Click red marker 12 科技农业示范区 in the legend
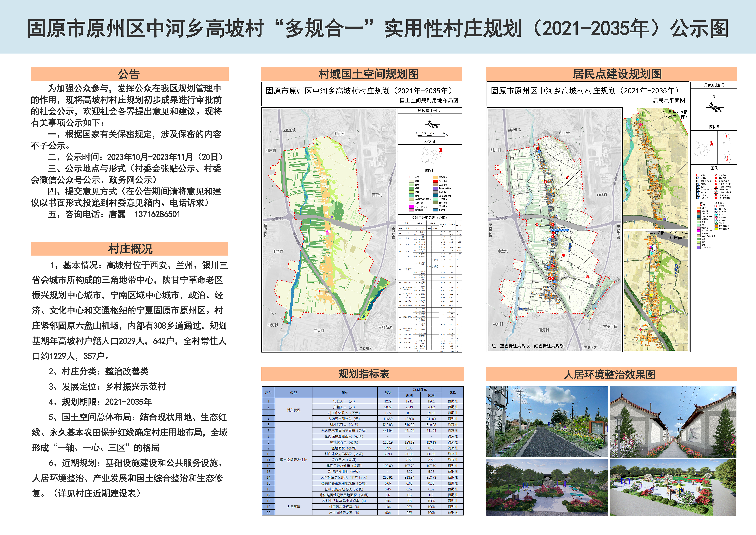756x535 pixels. click(716, 187)
